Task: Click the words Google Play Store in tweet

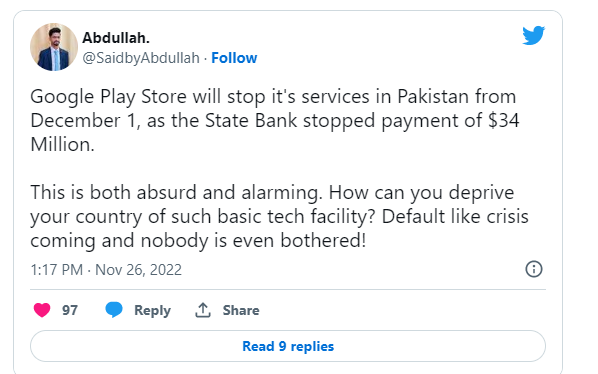Action: click(x=108, y=96)
